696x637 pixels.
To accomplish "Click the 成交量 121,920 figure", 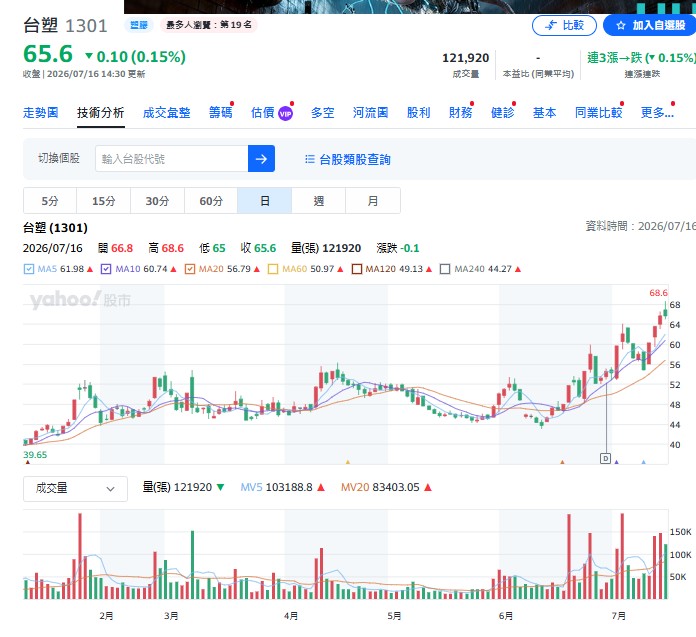I will click(465, 58).
